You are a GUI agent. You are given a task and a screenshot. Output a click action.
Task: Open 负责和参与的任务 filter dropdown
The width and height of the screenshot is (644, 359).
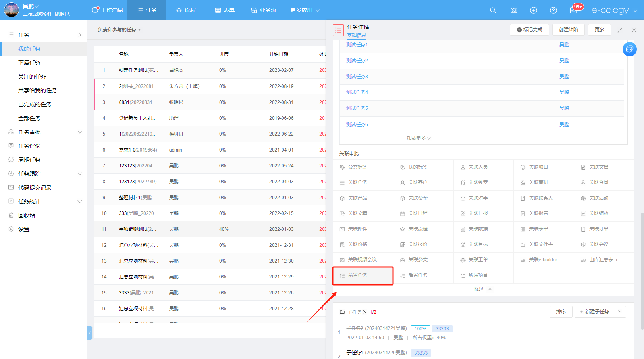(120, 30)
